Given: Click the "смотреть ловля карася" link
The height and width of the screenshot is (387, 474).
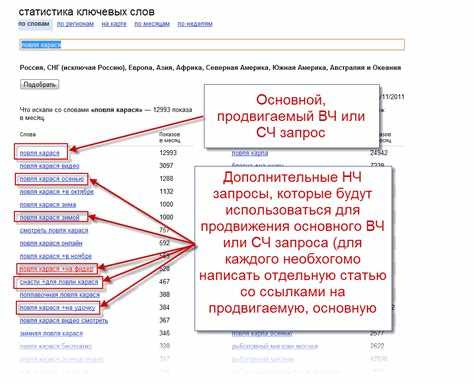Looking at the screenshot, I should click(x=54, y=230).
